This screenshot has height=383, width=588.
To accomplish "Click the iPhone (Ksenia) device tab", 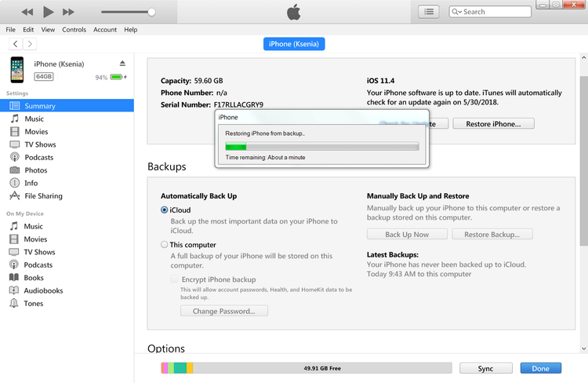I will pos(294,44).
